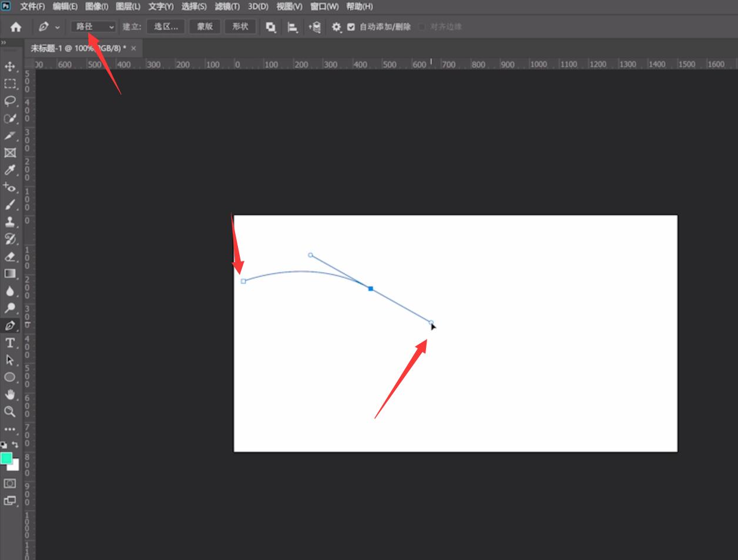Open path alignment options
Screen dimensions: 738x560
[293, 26]
